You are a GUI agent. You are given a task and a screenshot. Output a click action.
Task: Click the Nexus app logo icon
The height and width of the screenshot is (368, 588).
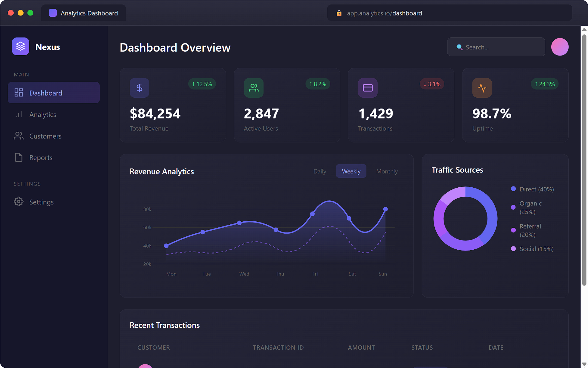coord(20,46)
